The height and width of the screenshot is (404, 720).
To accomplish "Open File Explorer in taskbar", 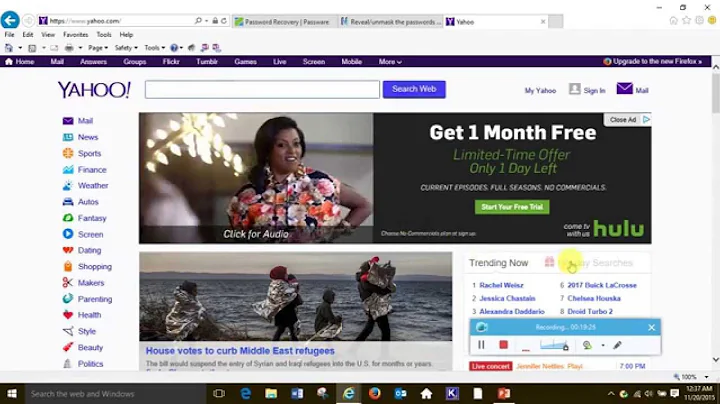I will [271, 393].
